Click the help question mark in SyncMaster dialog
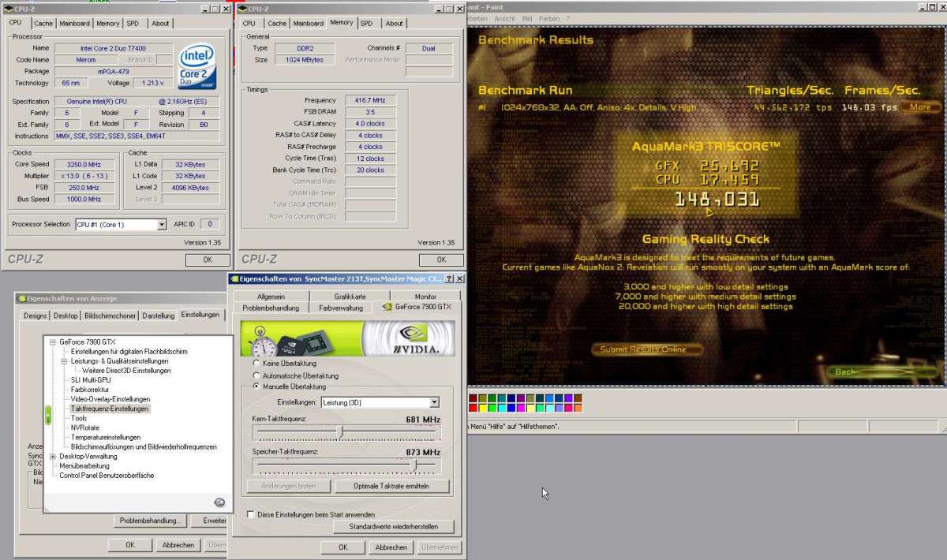 tap(449, 279)
